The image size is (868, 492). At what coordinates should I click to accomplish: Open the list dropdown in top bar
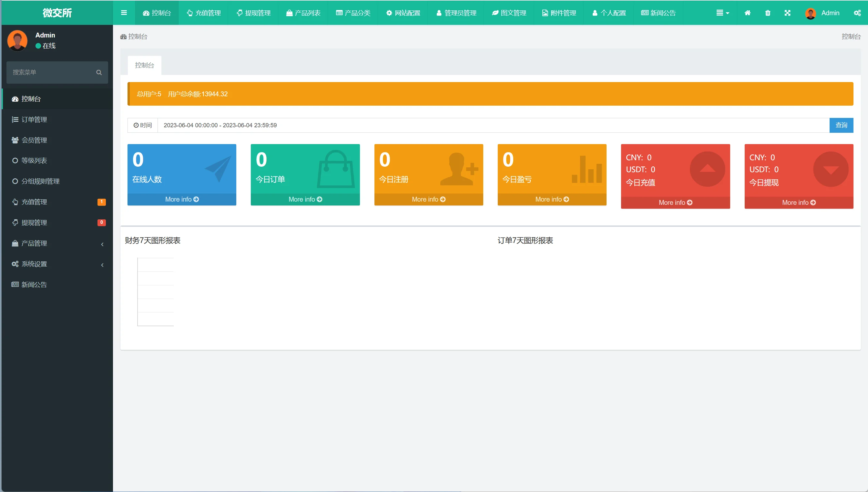pyautogui.click(x=722, y=13)
